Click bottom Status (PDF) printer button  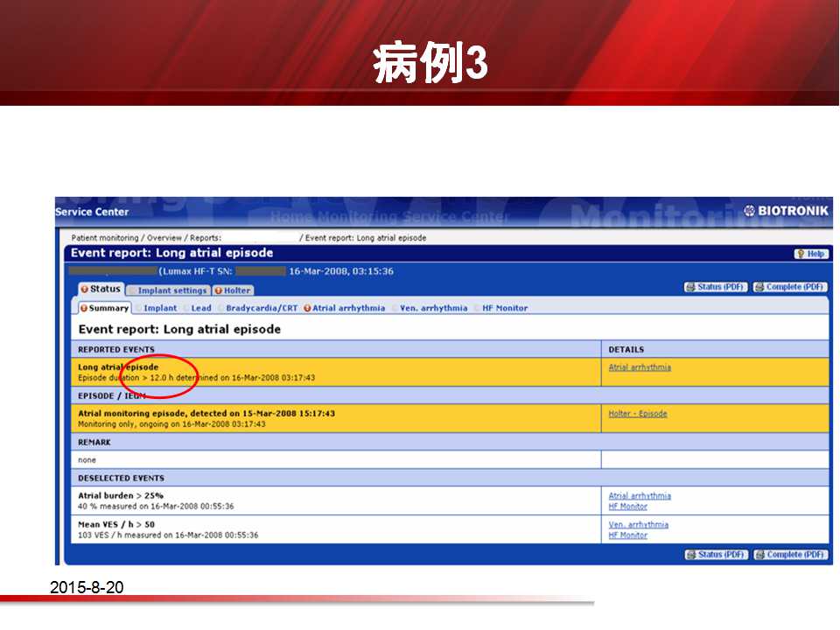716,555
